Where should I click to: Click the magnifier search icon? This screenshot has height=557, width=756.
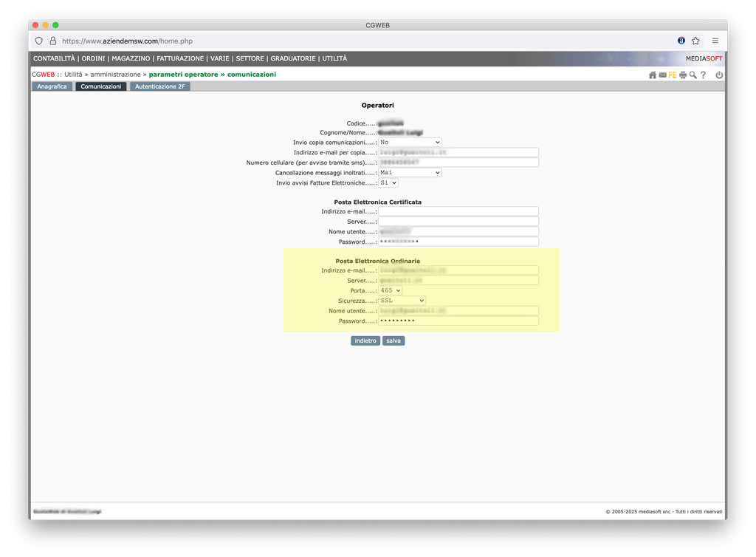[693, 75]
